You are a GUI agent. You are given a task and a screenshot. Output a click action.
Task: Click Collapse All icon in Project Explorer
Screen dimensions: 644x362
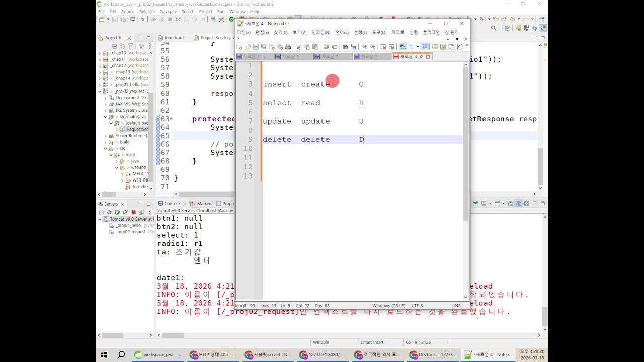tap(115, 46)
